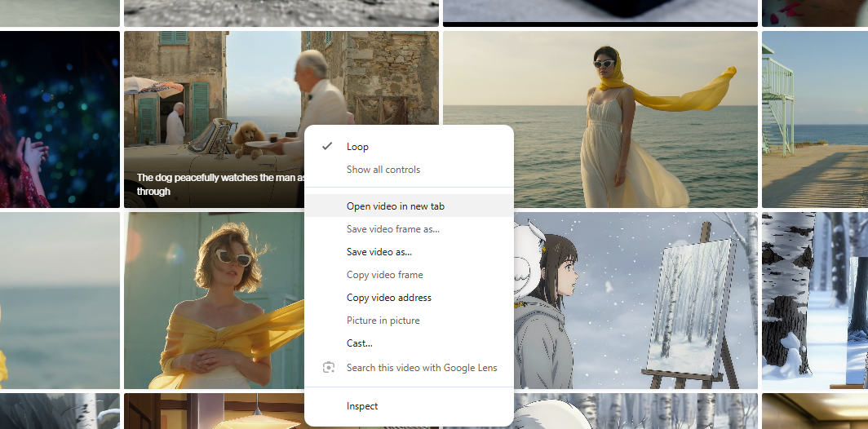Select Picture in picture entry
The width and height of the screenshot is (868, 429).
pyautogui.click(x=409, y=321)
